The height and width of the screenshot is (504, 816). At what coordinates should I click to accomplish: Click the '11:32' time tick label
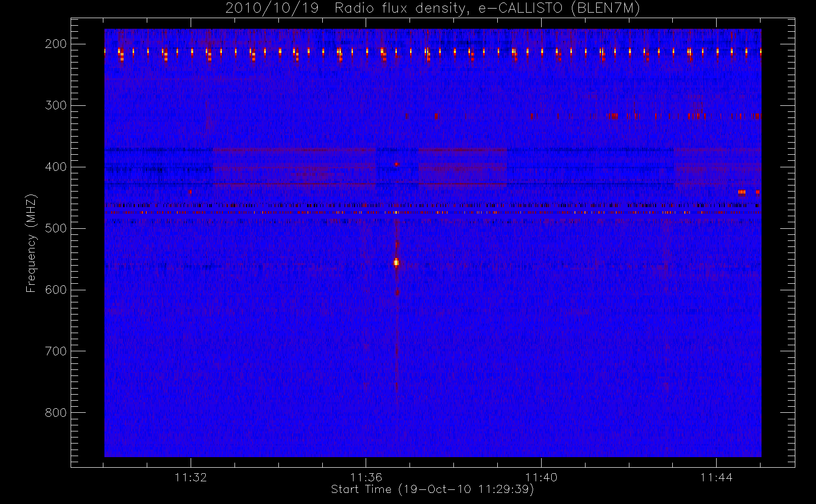click(x=191, y=477)
